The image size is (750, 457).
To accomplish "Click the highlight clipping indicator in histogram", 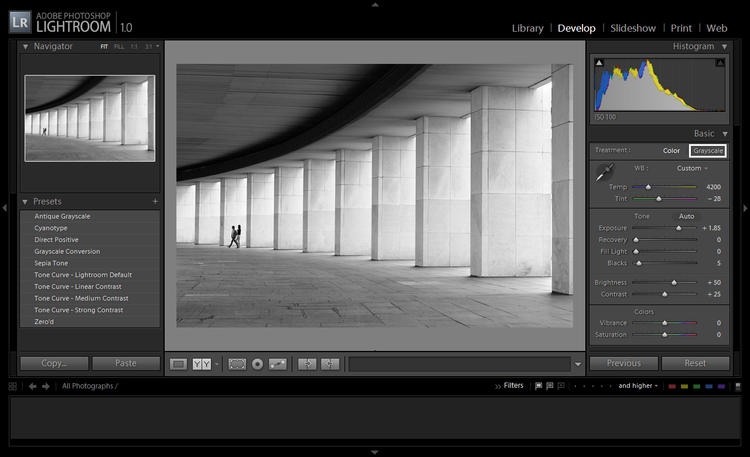I will coord(719,63).
